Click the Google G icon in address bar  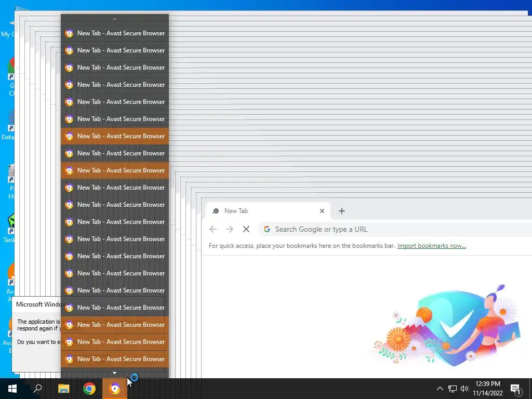(267, 229)
